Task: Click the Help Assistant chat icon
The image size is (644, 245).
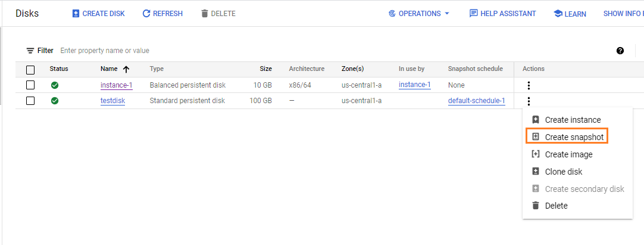Action: coord(474,14)
